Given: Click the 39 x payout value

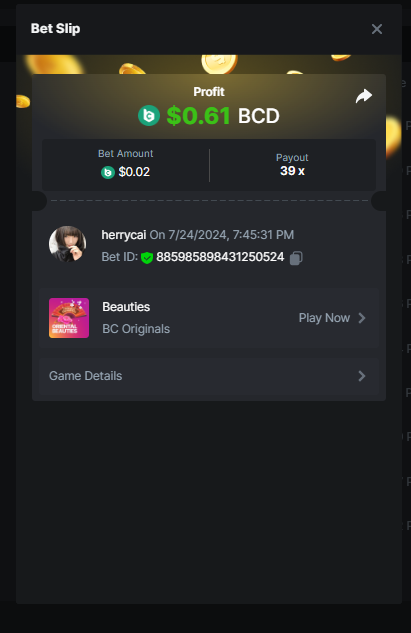Looking at the screenshot, I should pyautogui.click(x=292, y=171).
